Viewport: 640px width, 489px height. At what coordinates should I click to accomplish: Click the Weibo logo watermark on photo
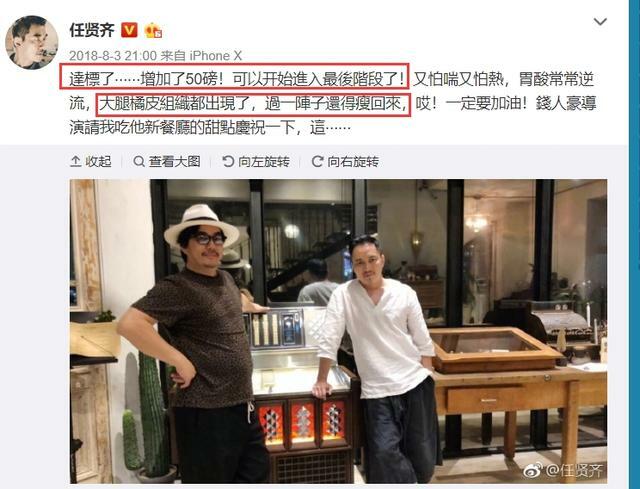pyautogui.click(x=533, y=470)
